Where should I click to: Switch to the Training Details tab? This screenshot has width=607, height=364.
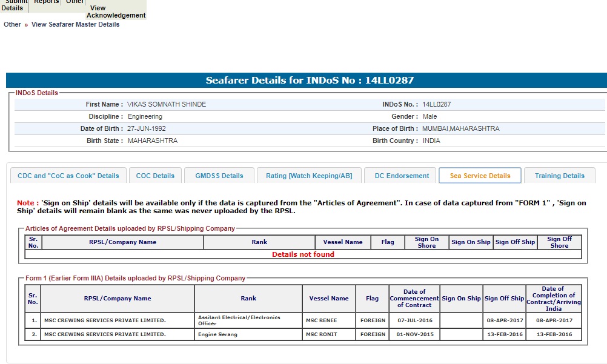[559, 176]
